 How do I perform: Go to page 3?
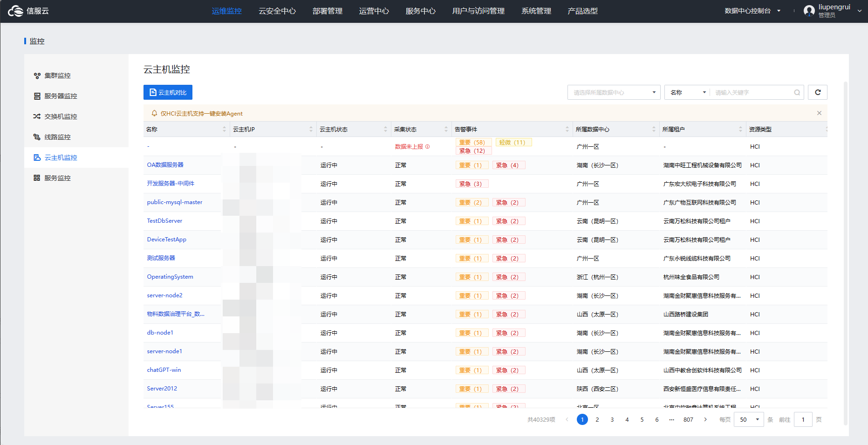click(612, 419)
